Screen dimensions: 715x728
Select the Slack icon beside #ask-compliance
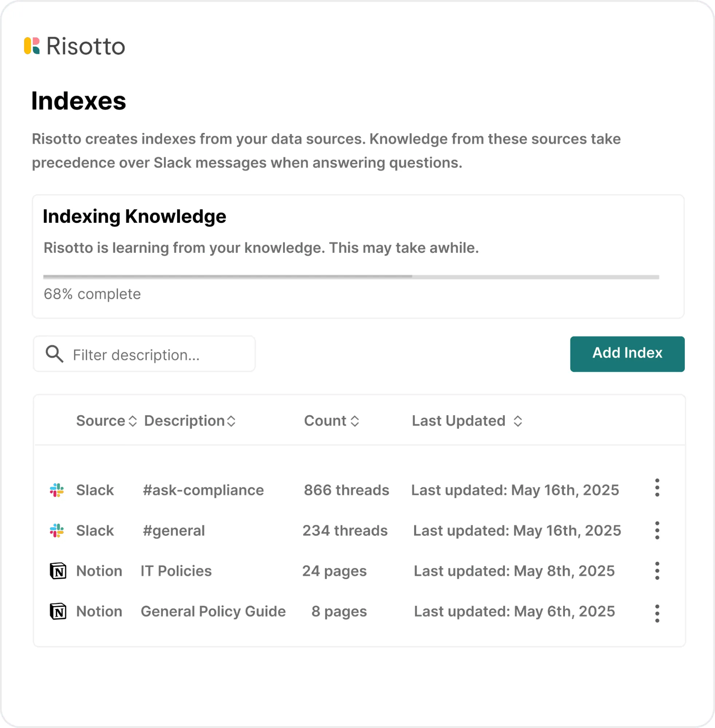pyautogui.click(x=56, y=489)
